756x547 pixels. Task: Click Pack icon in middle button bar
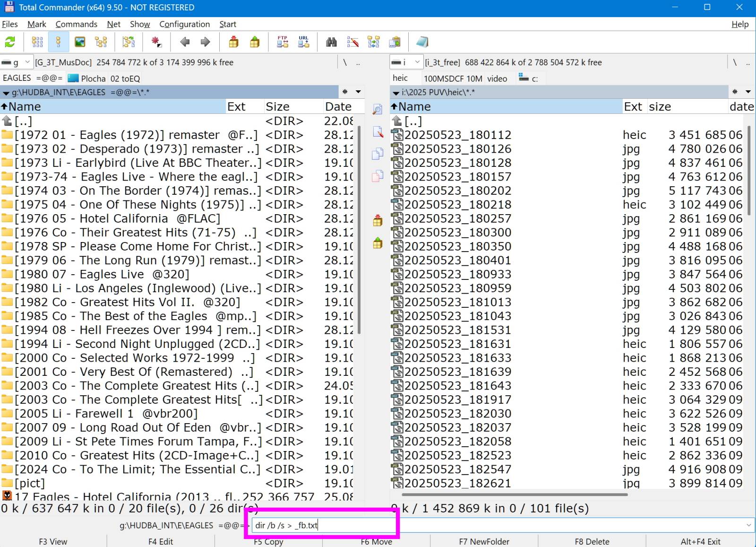(378, 220)
